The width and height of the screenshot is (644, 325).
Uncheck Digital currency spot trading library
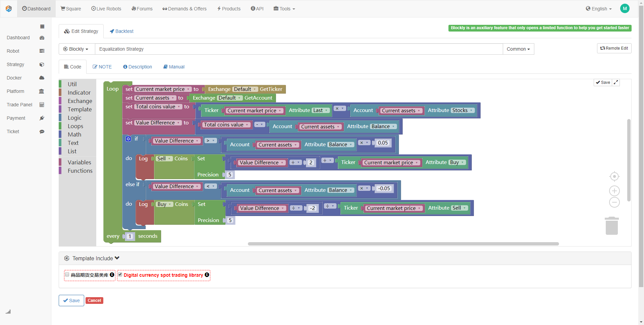(x=120, y=275)
